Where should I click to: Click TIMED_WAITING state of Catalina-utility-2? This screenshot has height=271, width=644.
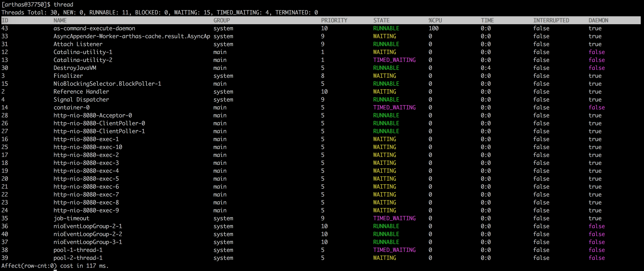(394, 60)
